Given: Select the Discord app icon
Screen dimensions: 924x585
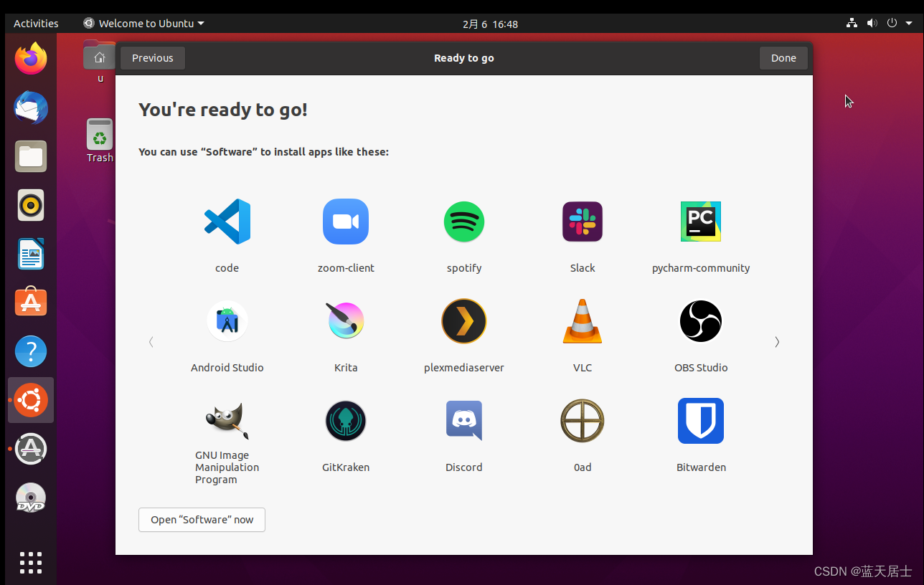Looking at the screenshot, I should pos(464,421).
